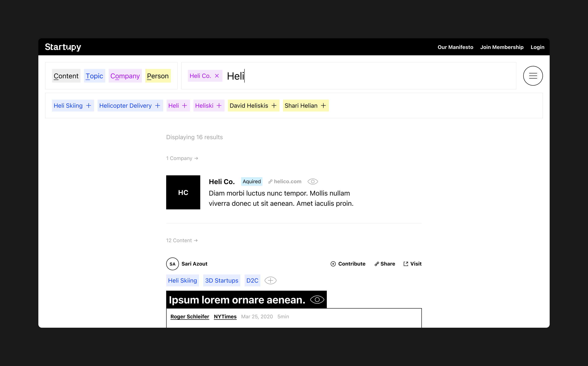
Task: Open the helico.com website link
Action: [287, 182]
